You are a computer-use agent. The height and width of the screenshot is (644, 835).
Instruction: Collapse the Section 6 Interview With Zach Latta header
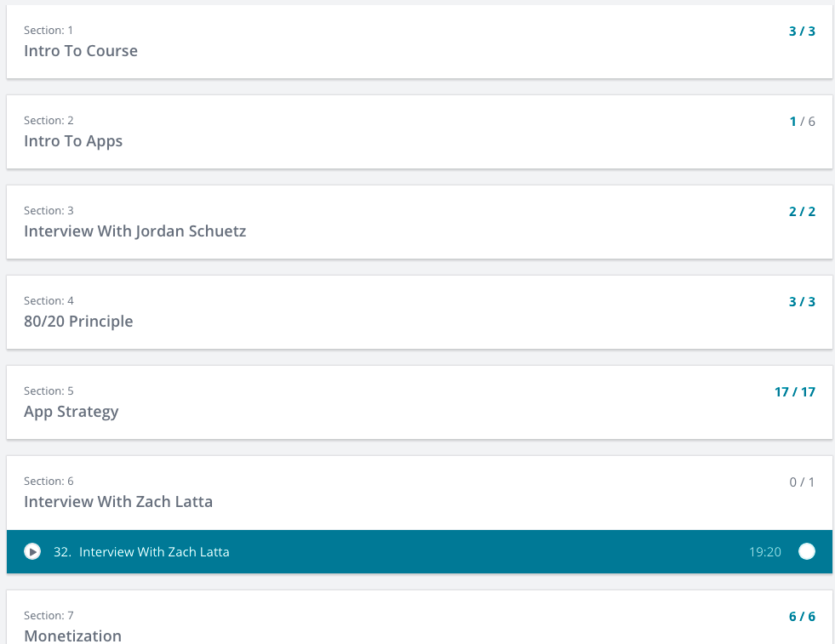click(118, 502)
